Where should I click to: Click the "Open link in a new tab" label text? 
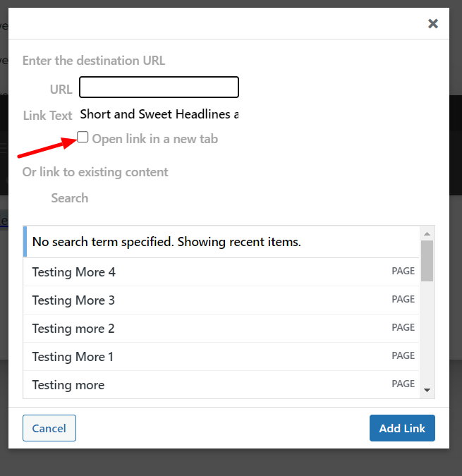(x=154, y=139)
